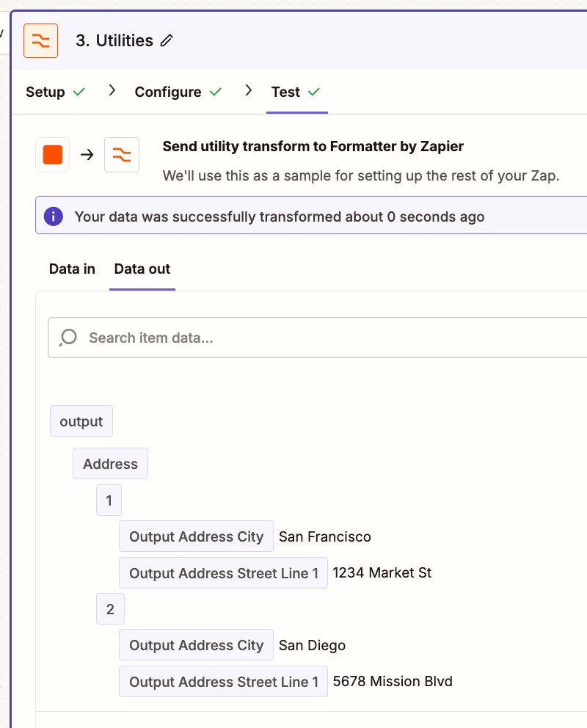Click the green checkmark next to Setup
This screenshot has height=728, width=587.
[x=79, y=92]
